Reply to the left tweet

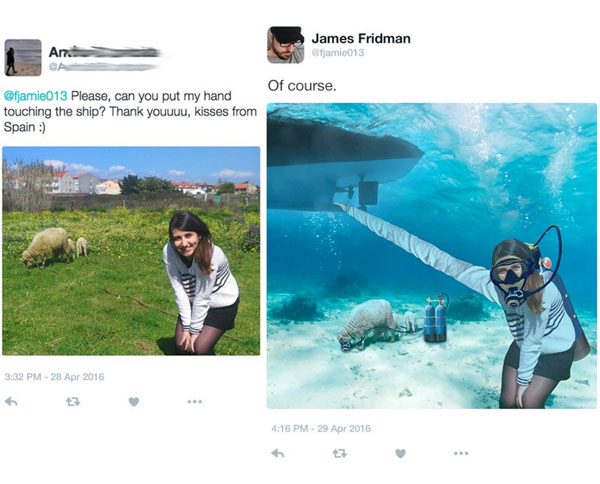coord(11,402)
